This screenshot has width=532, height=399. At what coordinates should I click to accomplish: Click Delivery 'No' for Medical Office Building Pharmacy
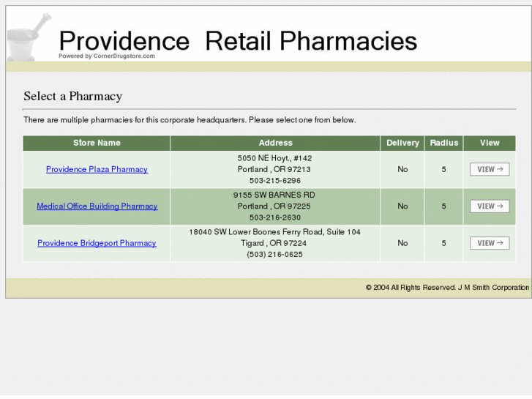[402, 206]
